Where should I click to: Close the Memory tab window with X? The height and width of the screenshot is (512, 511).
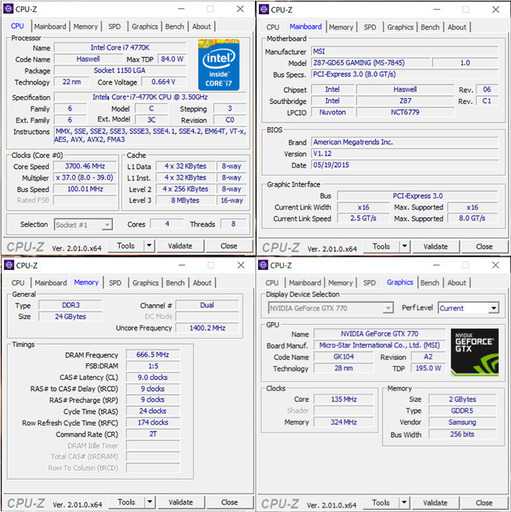241,265
